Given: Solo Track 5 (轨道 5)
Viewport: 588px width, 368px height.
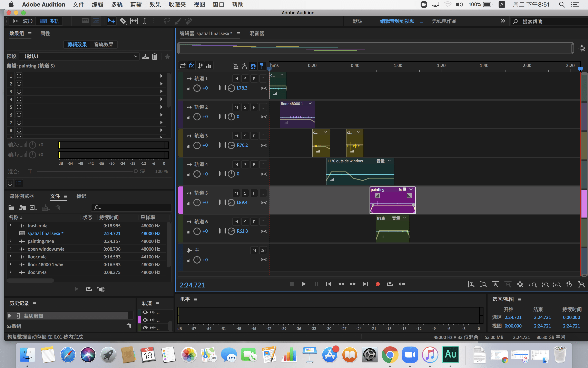Looking at the screenshot, I should (245, 193).
